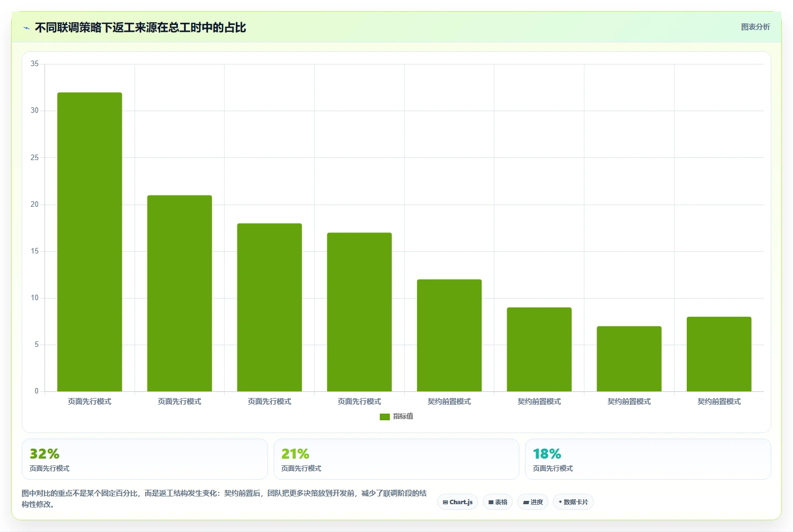Click the description paragraph starting 图中对比的重点
The height and width of the screenshot is (532, 793).
tap(224, 499)
